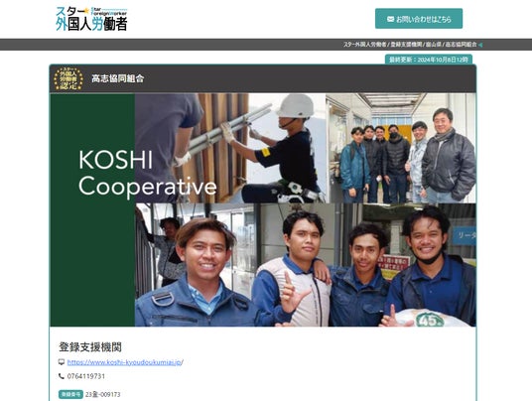Click the four smiling workers photo

(x=306, y=265)
